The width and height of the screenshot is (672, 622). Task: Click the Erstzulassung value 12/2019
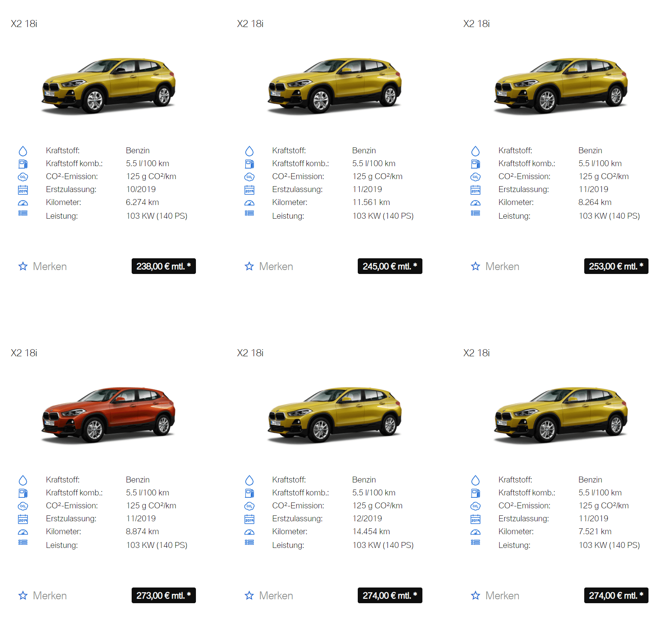[x=367, y=519]
